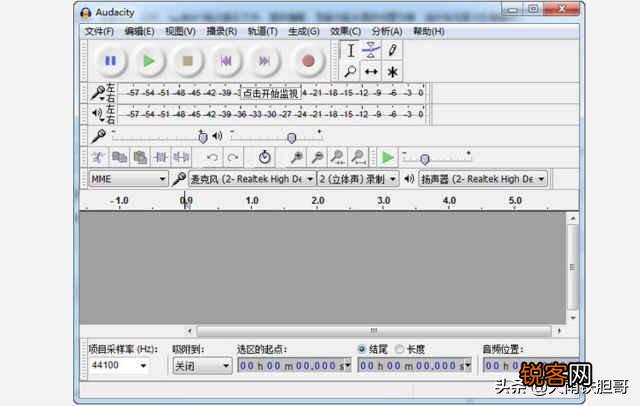Click the Copy icon in edit toolbar
This screenshot has width=640, height=406.
[120, 158]
